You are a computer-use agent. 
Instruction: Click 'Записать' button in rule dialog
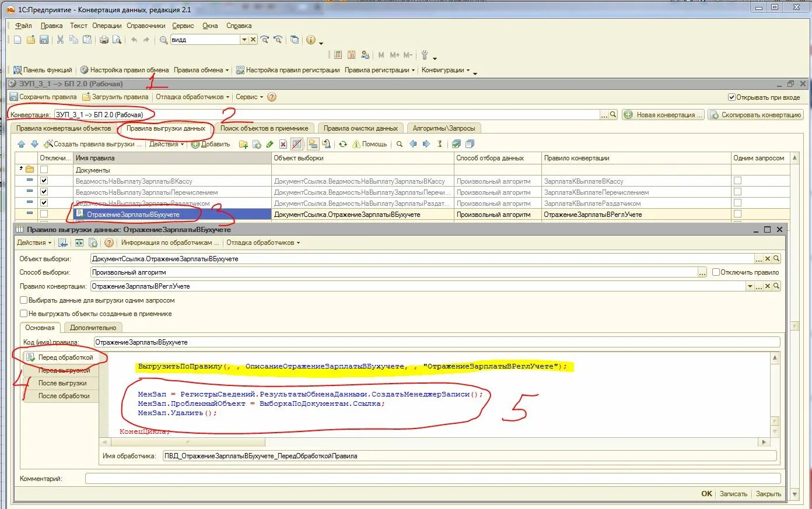click(733, 494)
